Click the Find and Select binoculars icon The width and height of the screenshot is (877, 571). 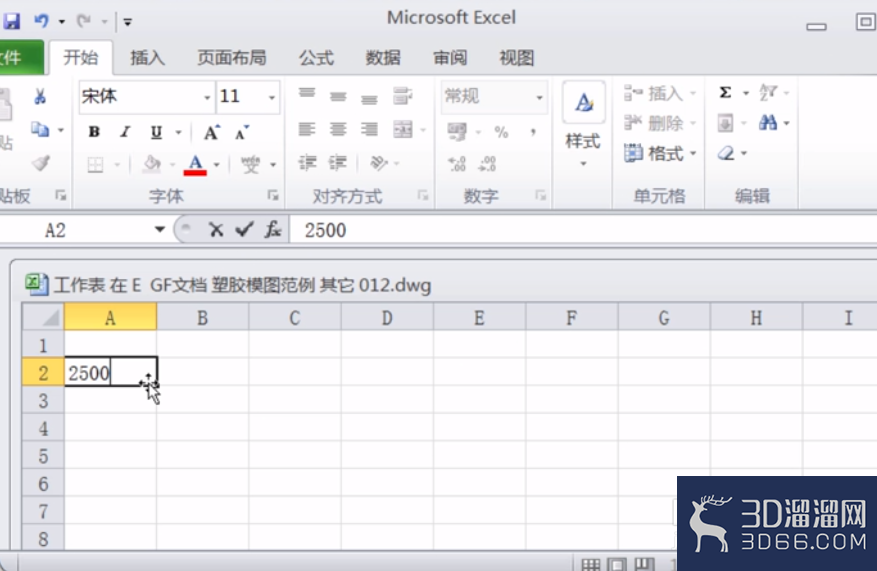[768, 122]
